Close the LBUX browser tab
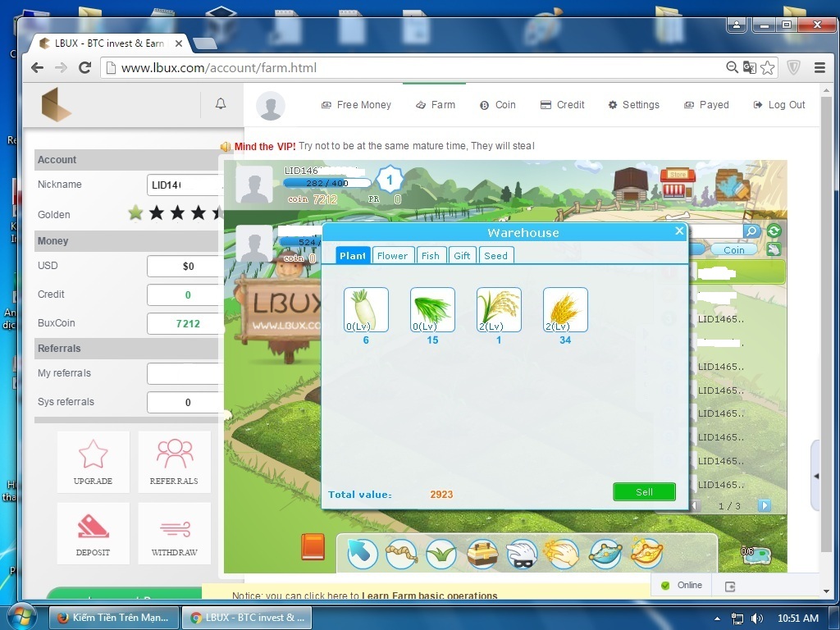 pos(179,43)
